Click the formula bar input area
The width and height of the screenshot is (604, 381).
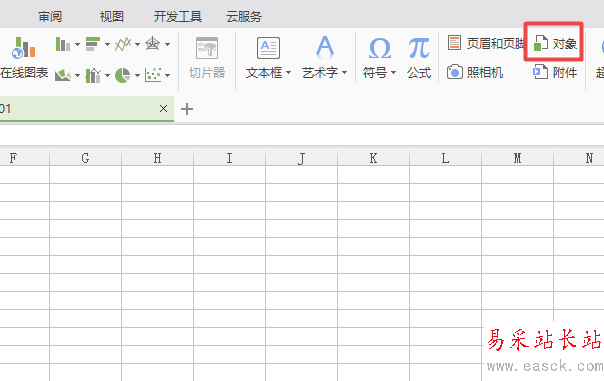(302, 135)
